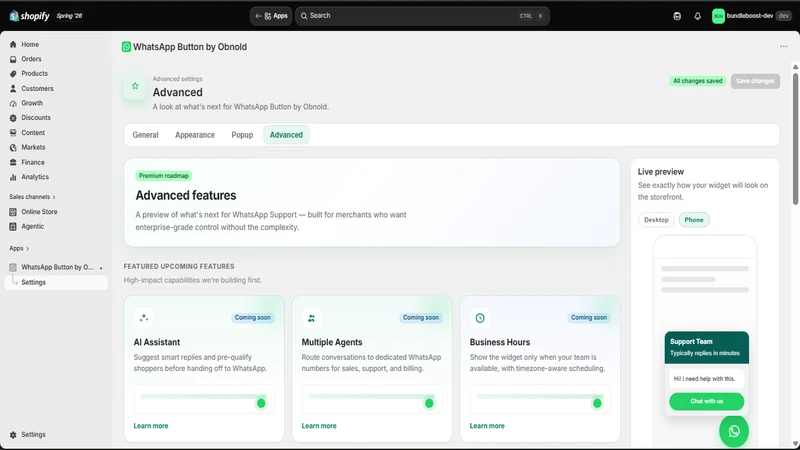The height and width of the screenshot is (450, 800).
Task: Click the AI Assistant sparkle icon
Action: click(x=144, y=318)
